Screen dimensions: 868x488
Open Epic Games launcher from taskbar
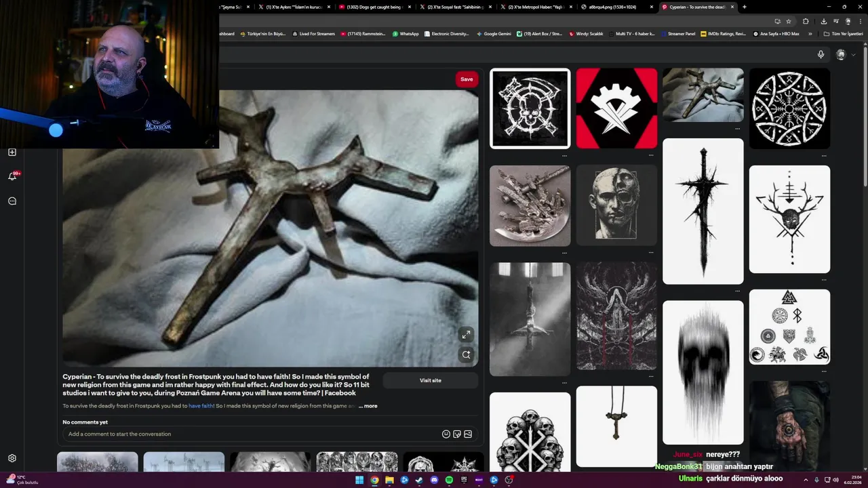tap(464, 480)
